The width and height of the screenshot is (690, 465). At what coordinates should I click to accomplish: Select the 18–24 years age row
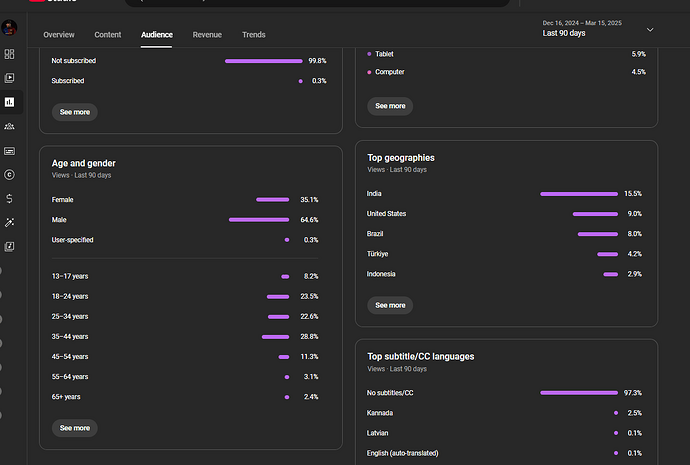185,297
